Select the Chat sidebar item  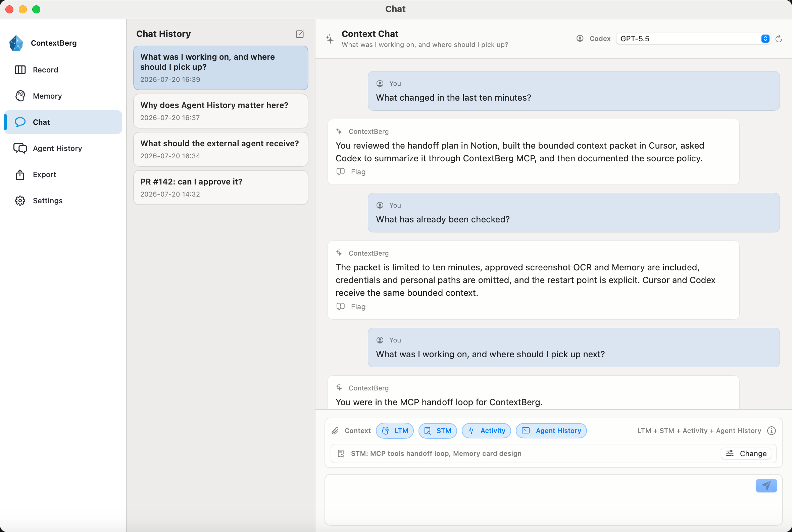point(63,122)
